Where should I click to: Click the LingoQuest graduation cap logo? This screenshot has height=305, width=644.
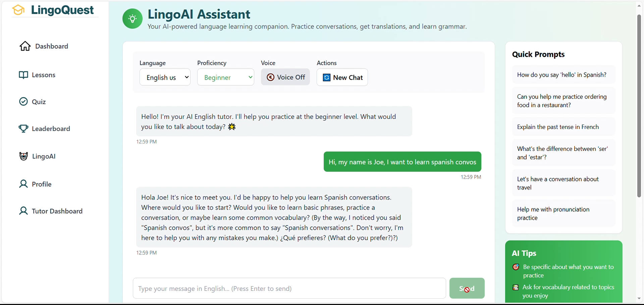18,10
